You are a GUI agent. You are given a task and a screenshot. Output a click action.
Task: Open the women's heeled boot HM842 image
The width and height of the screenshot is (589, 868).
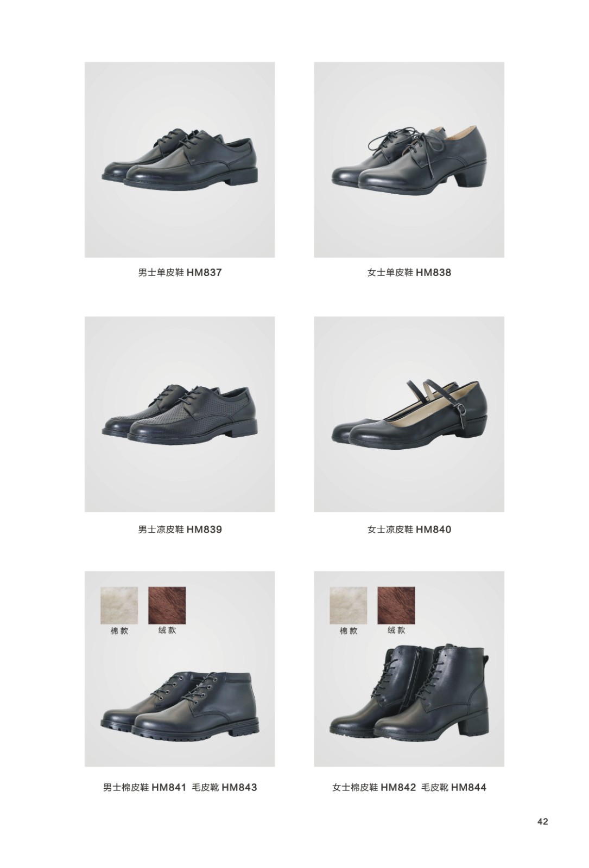pos(409,668)
